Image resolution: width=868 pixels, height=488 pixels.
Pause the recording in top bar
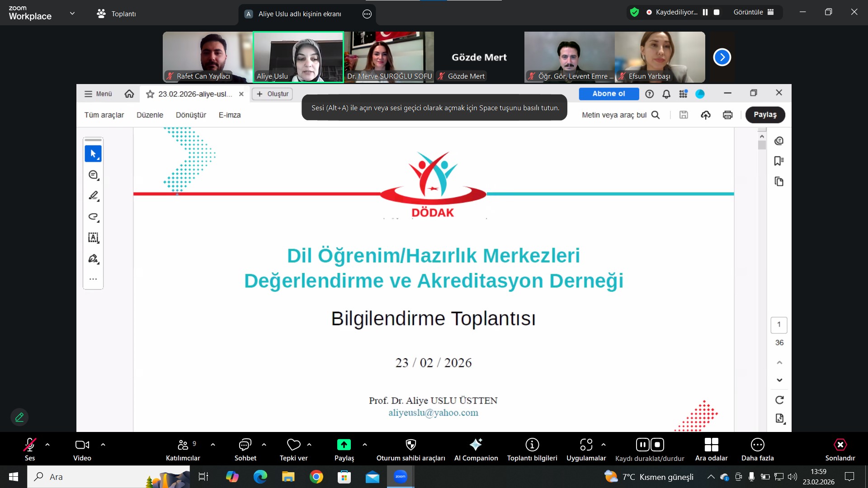pyautogui.click(x=705, y=12)
